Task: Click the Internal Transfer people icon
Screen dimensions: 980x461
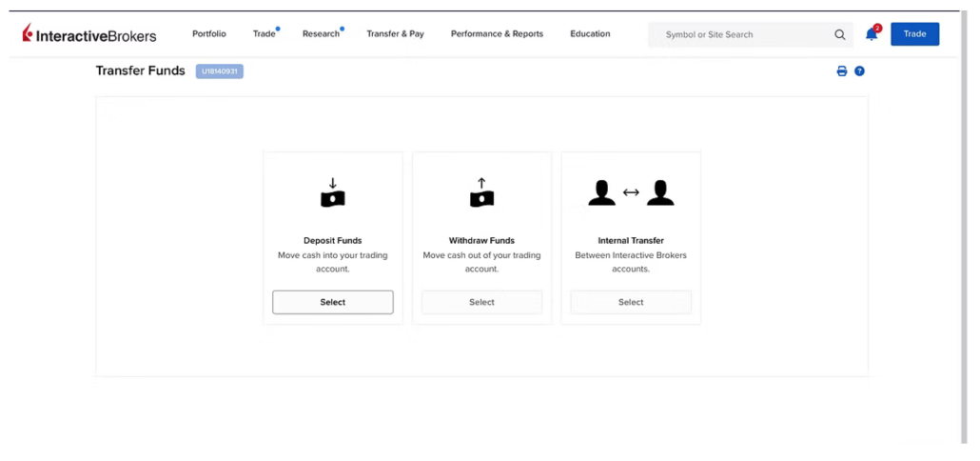Action: tap(631, 192)
